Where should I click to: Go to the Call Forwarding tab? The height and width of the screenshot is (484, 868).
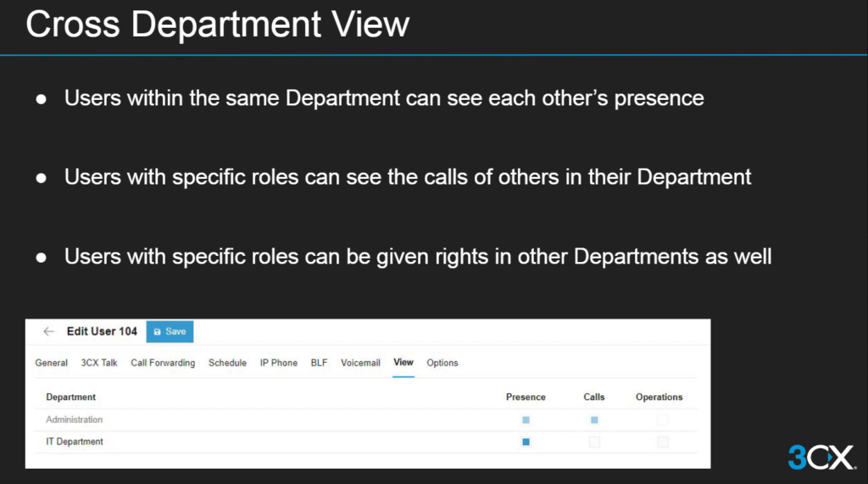163,363
